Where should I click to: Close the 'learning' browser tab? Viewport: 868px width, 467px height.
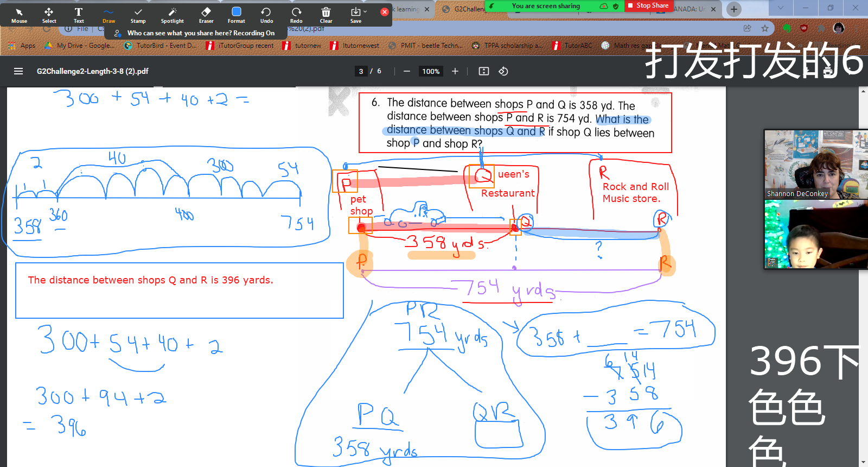pos(427,9)
